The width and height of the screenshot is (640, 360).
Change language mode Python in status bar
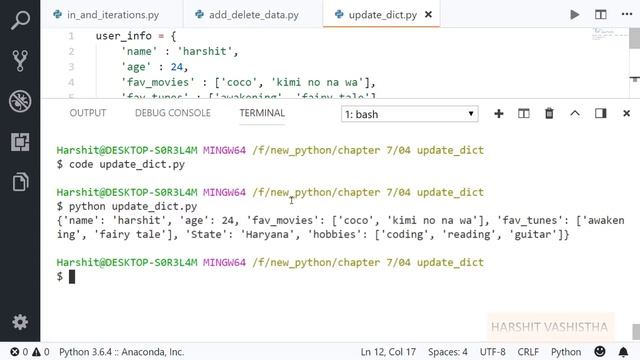(x=566, y=352)
